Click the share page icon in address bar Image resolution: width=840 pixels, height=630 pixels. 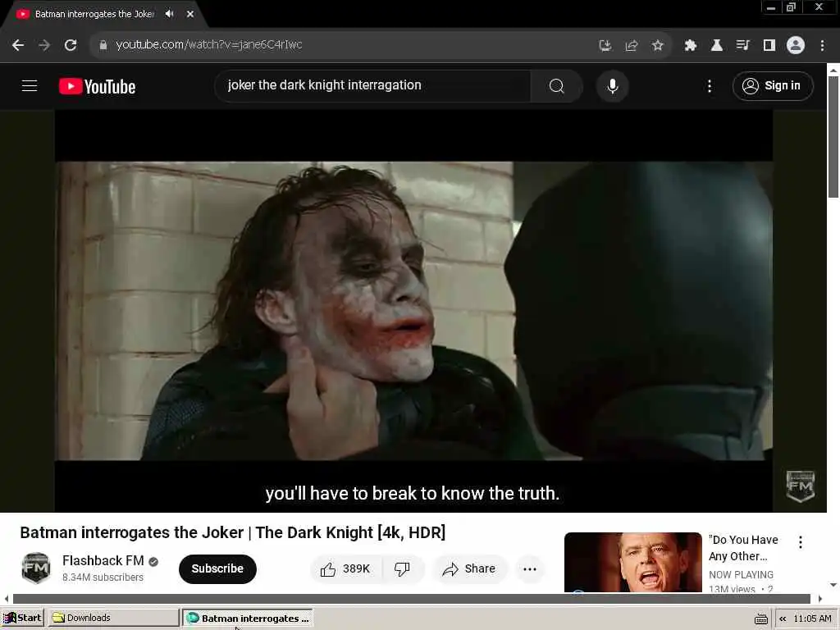point(632,46)
